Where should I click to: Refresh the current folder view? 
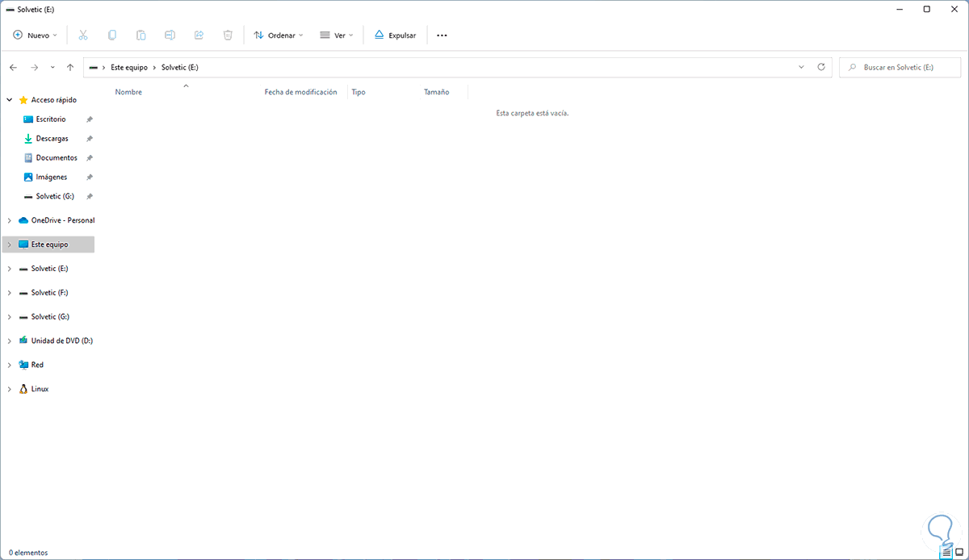point(821,67)
